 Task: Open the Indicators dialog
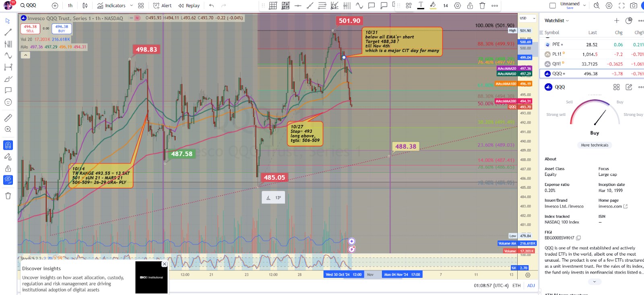point(111,6)
